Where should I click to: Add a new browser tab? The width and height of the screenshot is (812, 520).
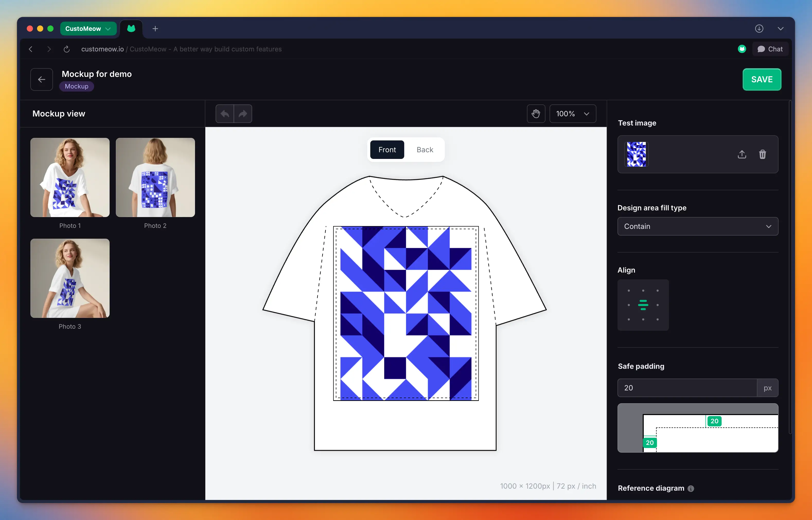[155, 29]
